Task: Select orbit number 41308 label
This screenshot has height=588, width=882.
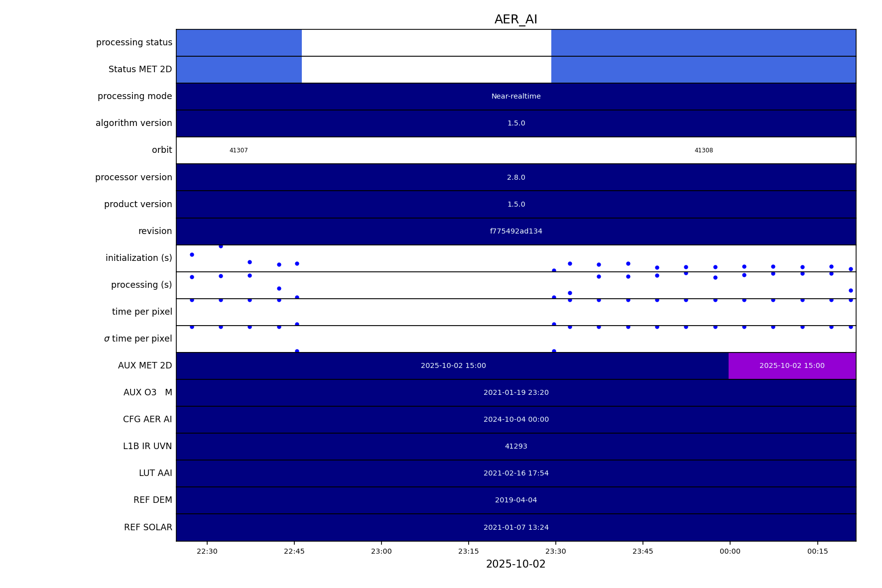Action: (703, 150)
